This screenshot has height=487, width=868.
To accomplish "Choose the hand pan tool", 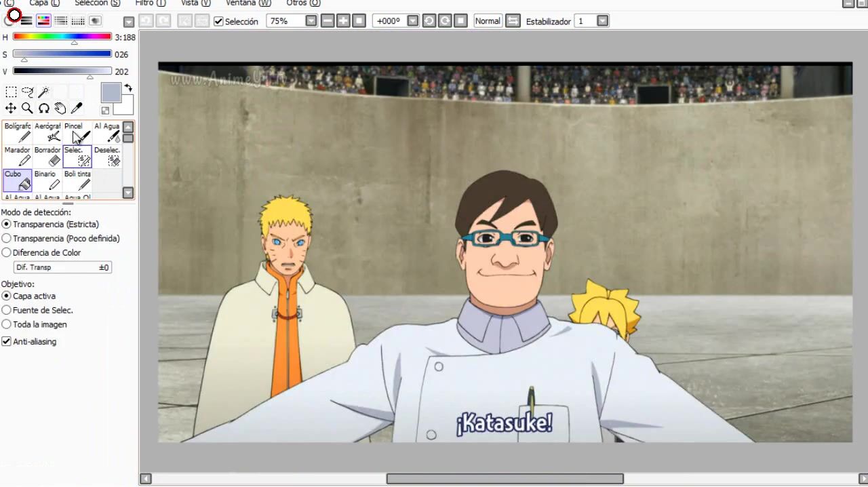I will (x=60, y=109).
